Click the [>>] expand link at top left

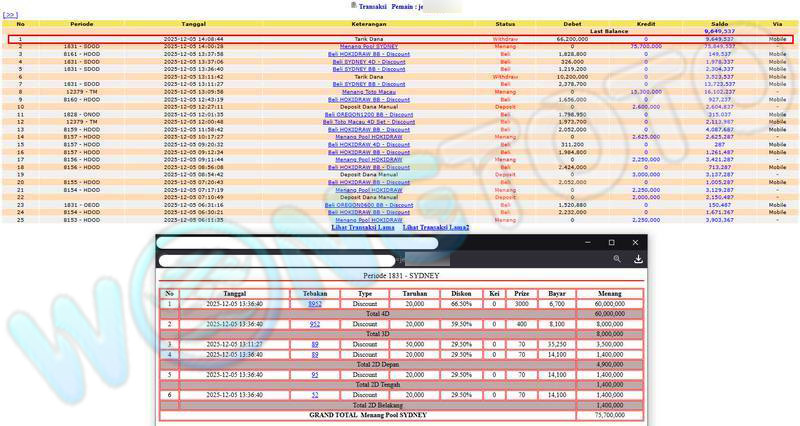tap(11, 15)
